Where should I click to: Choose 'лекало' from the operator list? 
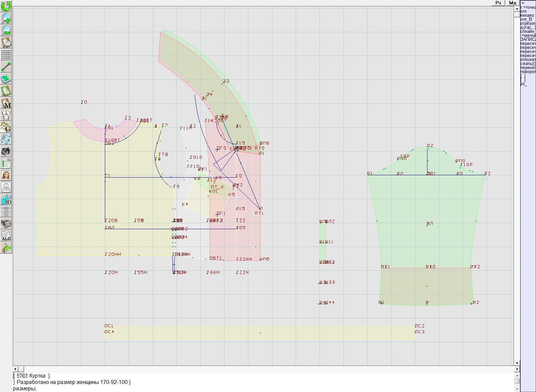coord(527,15)
